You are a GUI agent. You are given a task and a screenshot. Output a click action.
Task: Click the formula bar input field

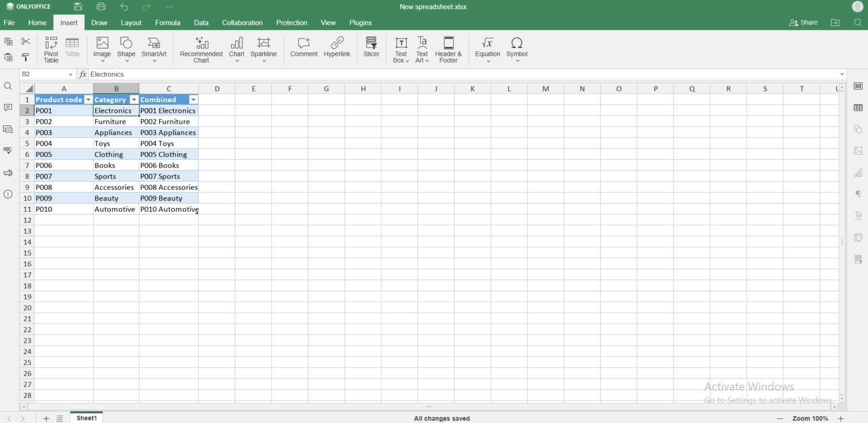click(x=452, y=75)
